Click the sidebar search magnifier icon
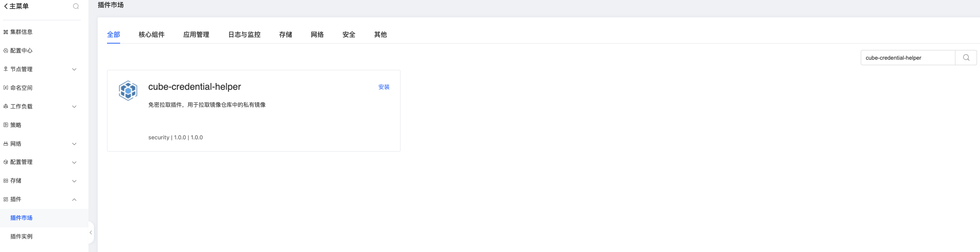Image resolution: width=980 pixels, height=252 pixels. [x=76, y=6]
